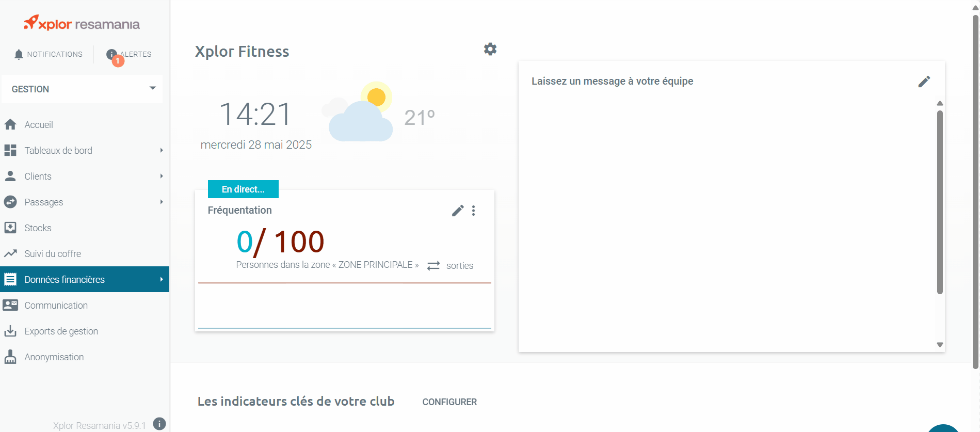Viewport: 980px width, 432px height.
Task: Click the sorties toggle label
Action: click(460, 265)
